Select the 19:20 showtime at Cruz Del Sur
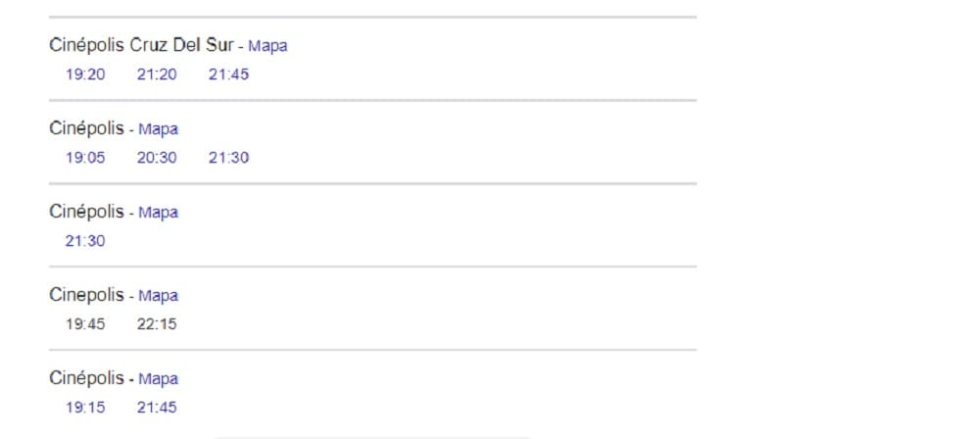The width and height of the screenshot is (980, 439). click(85, 74)
